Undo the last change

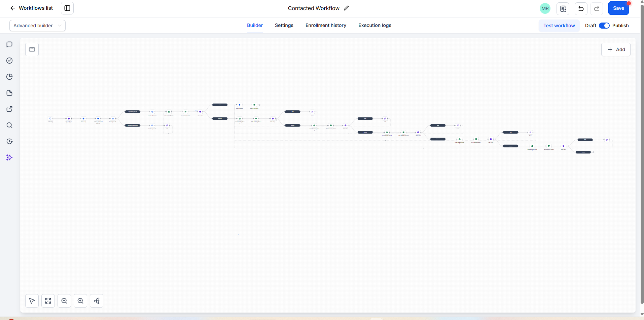(x=581, y=8)
